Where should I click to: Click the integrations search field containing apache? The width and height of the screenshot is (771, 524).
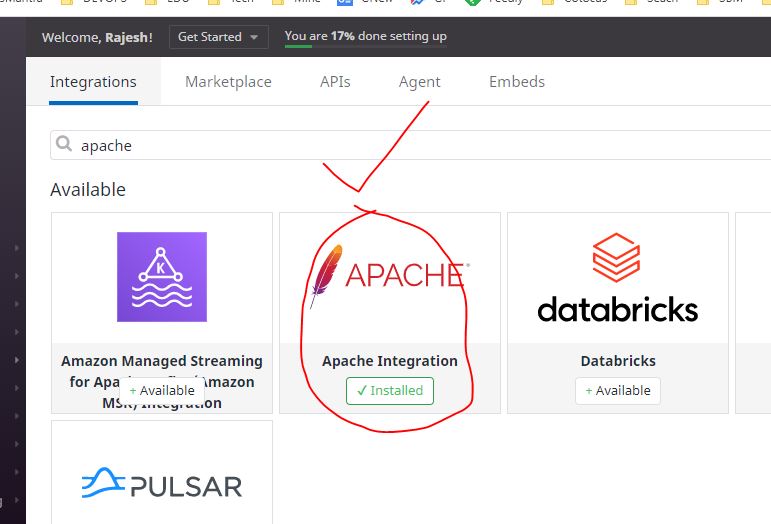(400, 145)
